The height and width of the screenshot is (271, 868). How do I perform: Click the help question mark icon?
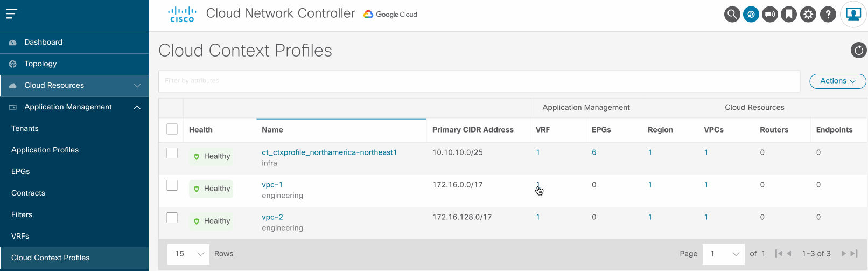[828, 15]
